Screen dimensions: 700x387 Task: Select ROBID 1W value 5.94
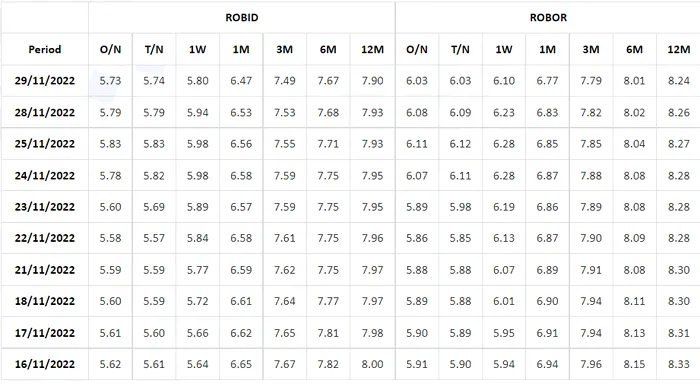point(197,112)
